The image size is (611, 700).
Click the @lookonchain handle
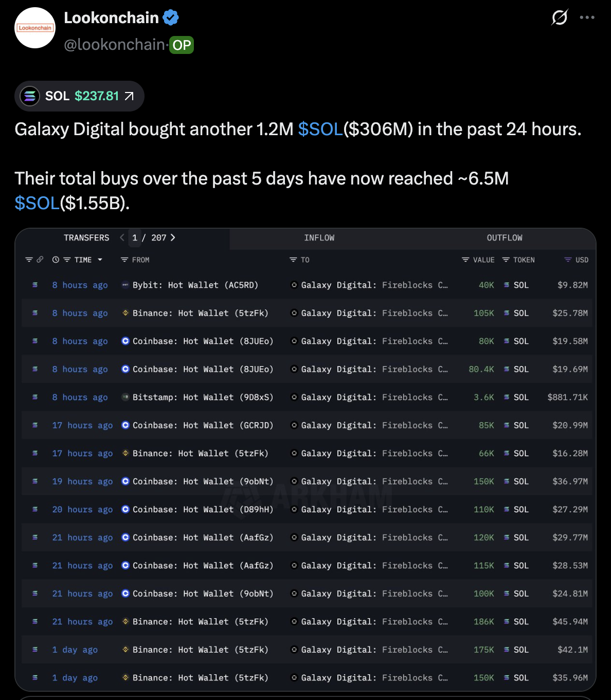click(x=114, y=45)
